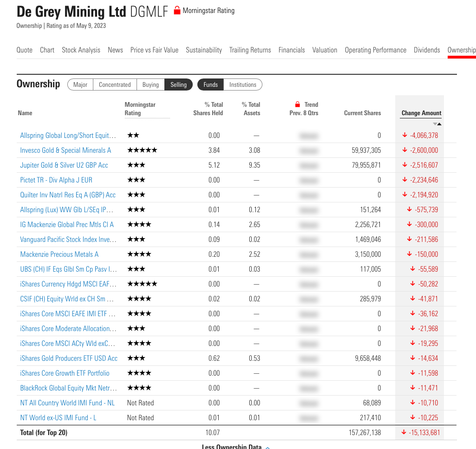Go to the Dividends tab

tap(427, 50)
